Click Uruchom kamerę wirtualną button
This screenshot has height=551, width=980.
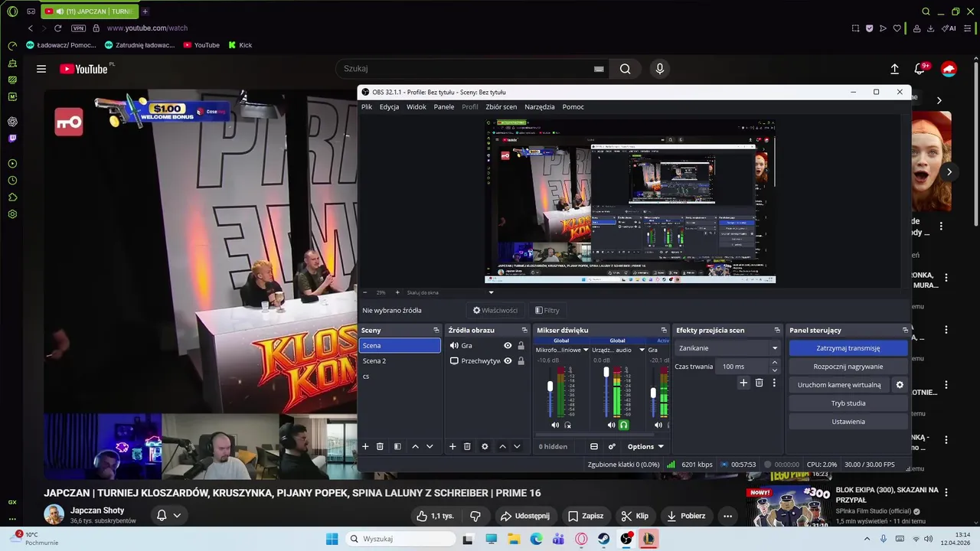[839, 385]
